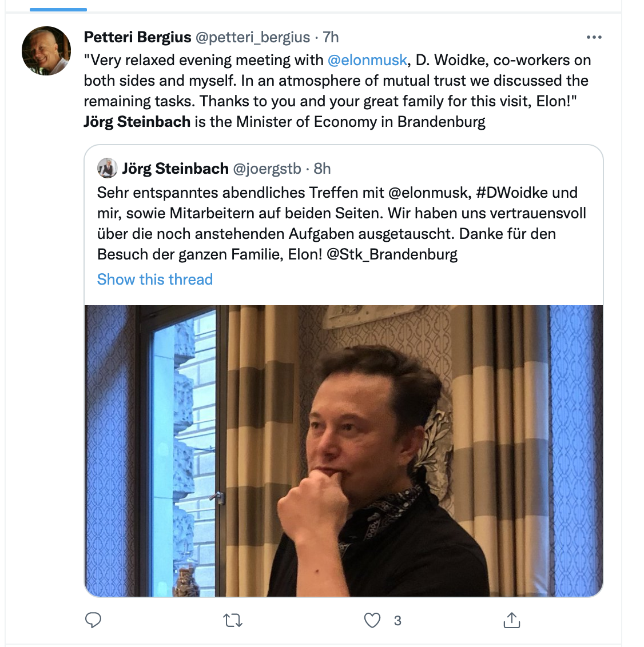
Task: Open the three-dot more options menu
Action: 594,37
